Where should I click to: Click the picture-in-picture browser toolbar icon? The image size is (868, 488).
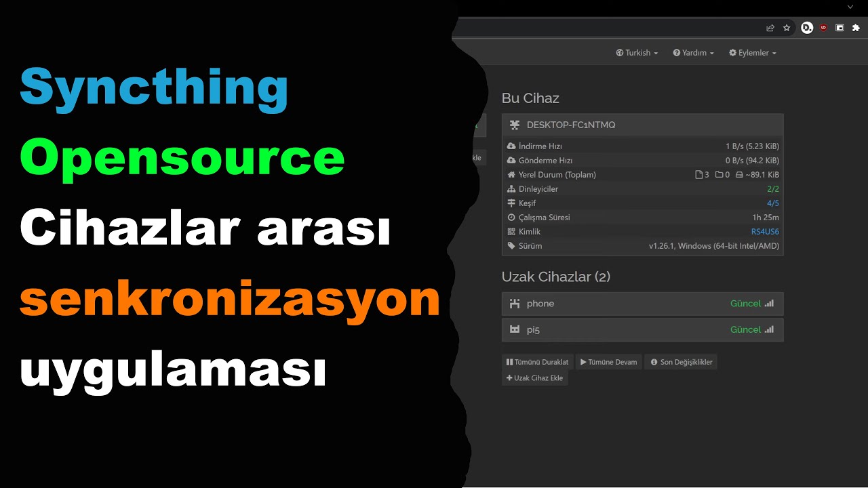coord(840,28)
